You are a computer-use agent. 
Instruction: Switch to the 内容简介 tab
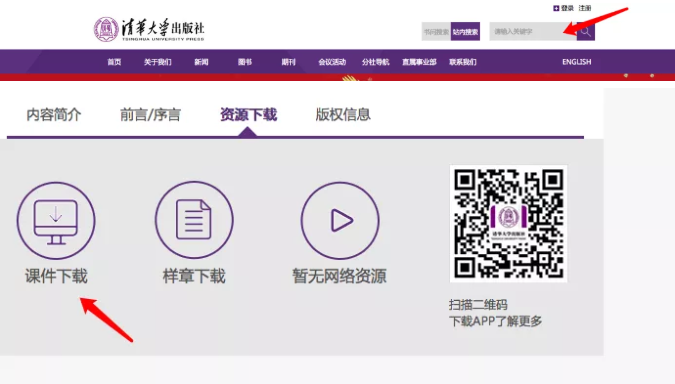click(x=54, y=115)
